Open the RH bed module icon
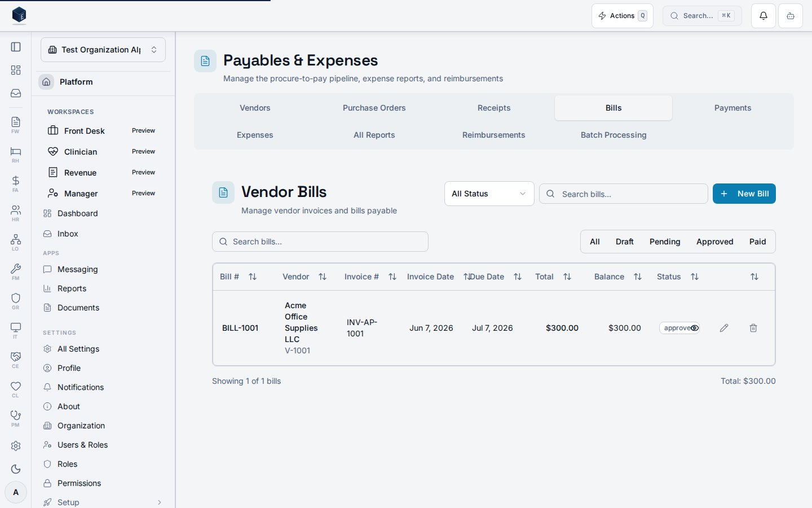Viewport: 812px width, 508px height. point(16,154)
